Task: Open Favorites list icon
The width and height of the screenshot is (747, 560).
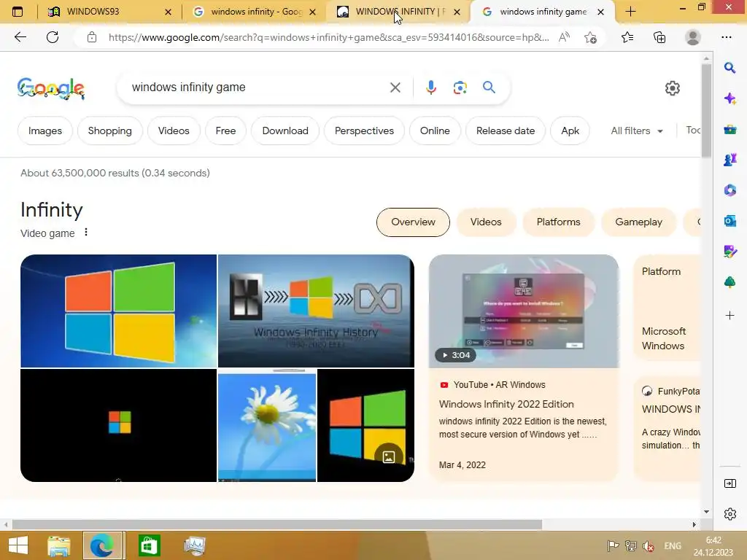Action: (x=627, y=37)
